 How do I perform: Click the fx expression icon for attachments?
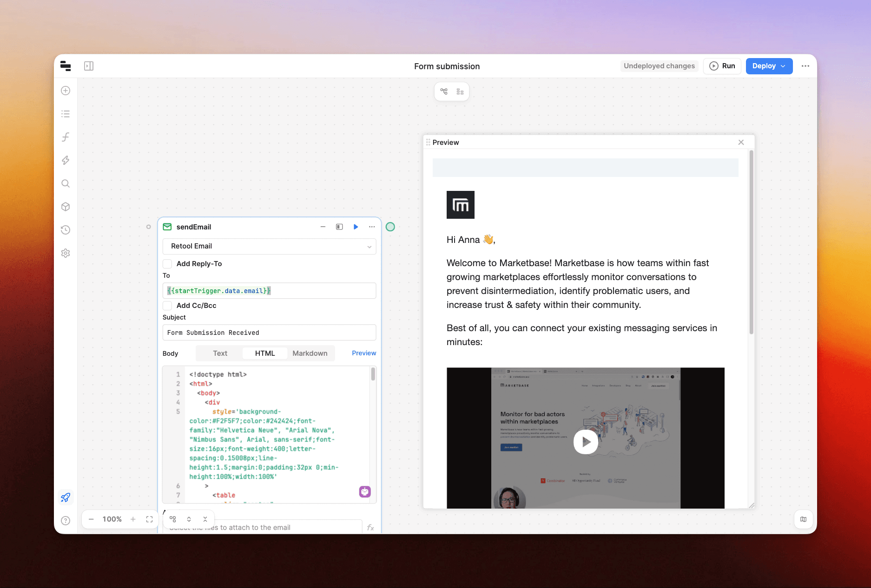370,528
